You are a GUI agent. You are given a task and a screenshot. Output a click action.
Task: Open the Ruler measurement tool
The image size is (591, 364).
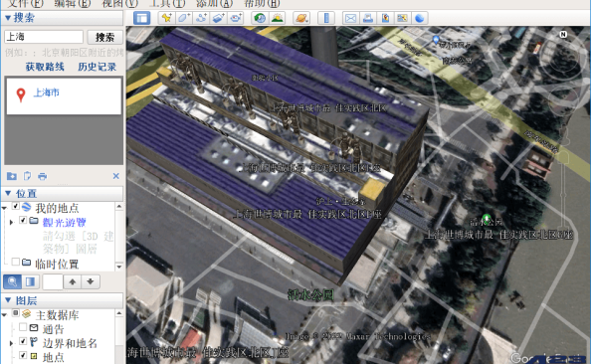[x=326, y=18]
